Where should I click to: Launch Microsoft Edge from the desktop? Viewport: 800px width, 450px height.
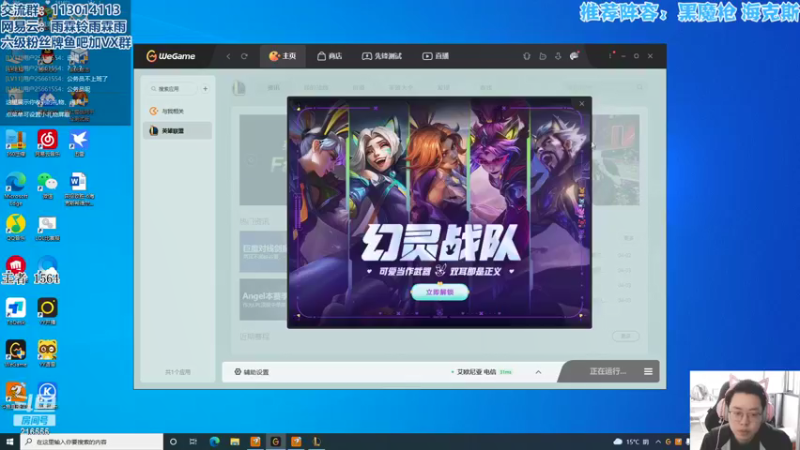16,189
